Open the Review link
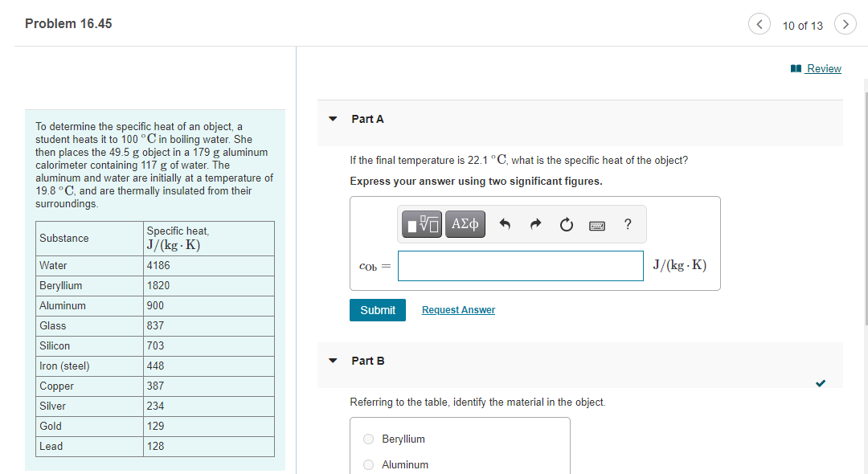 [x=824, y=68]
